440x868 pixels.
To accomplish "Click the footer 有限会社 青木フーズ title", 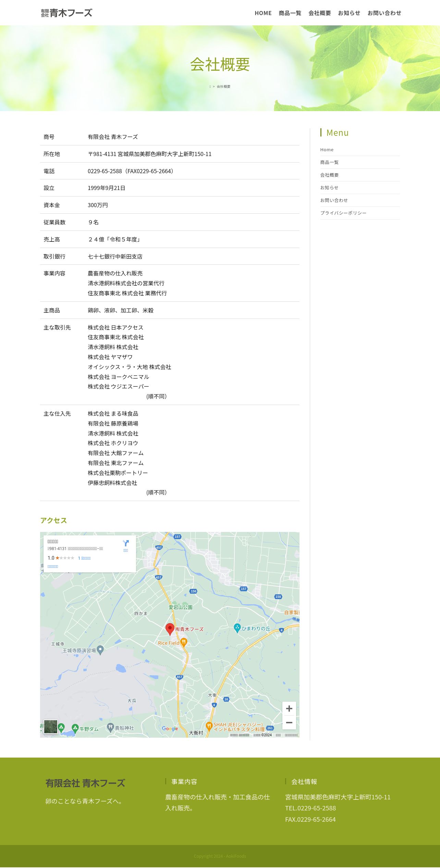I will [x=85, y=783].
